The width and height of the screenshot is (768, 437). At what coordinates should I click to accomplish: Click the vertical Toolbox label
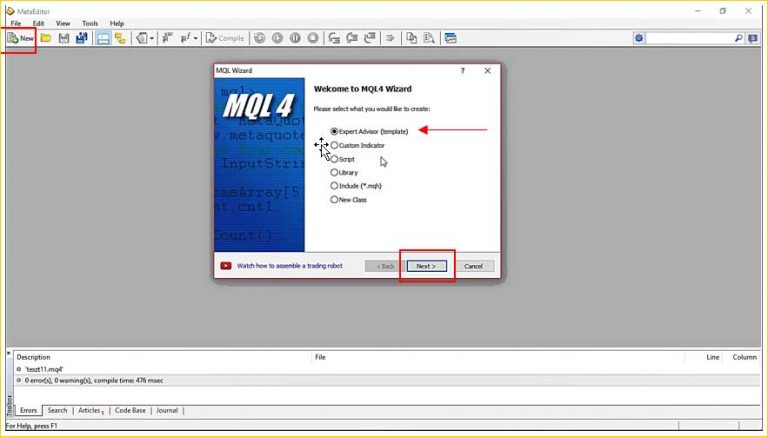pyautogui.click(x=9, y=405)
